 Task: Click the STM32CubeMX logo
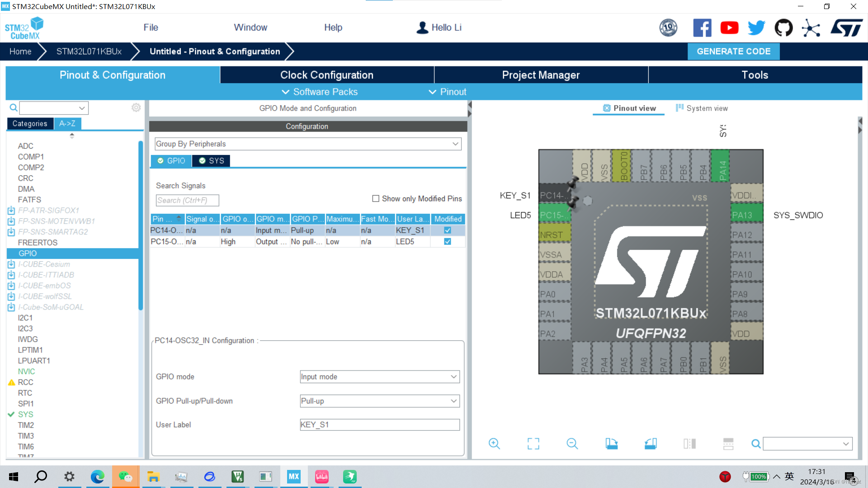[x=24, y=28]
